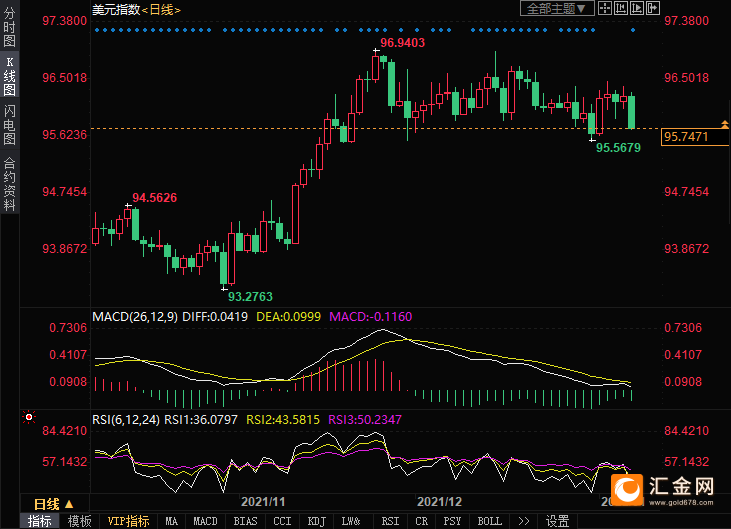
Task: Apply the BOLL indicator
Action: pyautogui.click(x=490, y=521)
